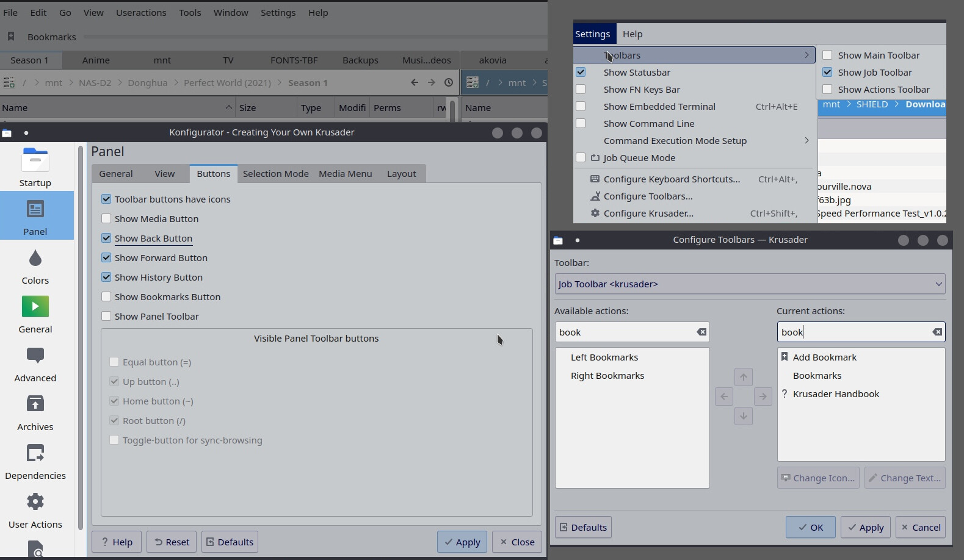Open the history clock button in left panel

(x=449, y=82)
